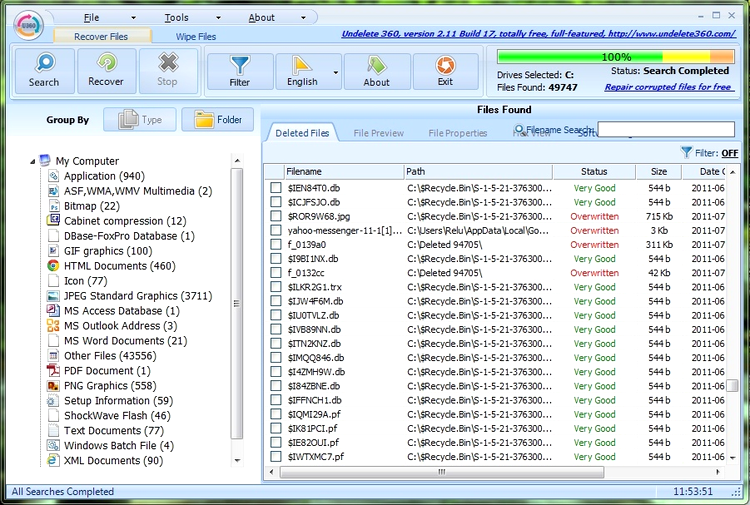Click the About toolbar button
This screenshot has height=505, width=750.
pyautogui.click(x=376, y=71)
